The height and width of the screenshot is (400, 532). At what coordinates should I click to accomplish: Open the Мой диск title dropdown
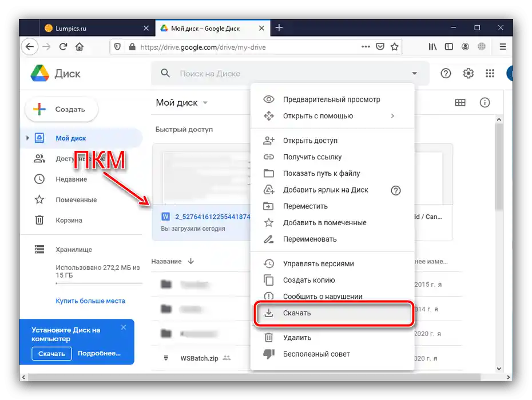205,103
